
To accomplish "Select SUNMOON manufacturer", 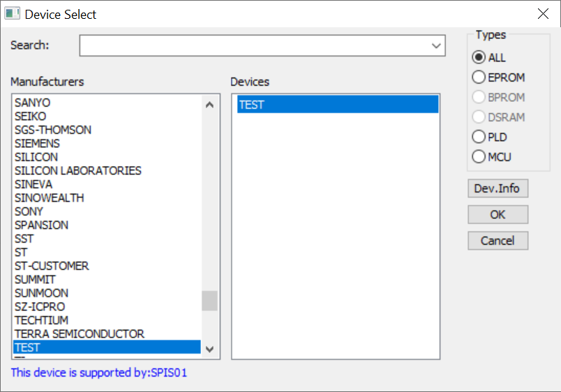I will pyautogui.click(x=107, y=293).
